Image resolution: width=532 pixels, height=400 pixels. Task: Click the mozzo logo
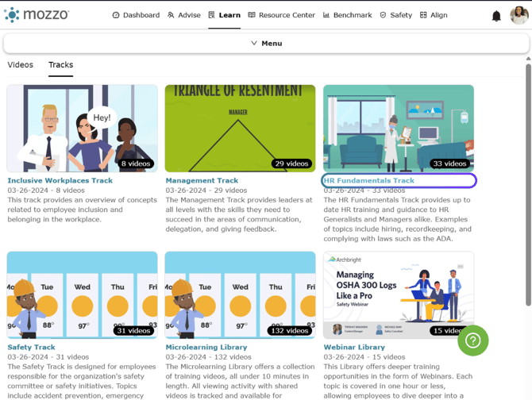click(37, 14)
